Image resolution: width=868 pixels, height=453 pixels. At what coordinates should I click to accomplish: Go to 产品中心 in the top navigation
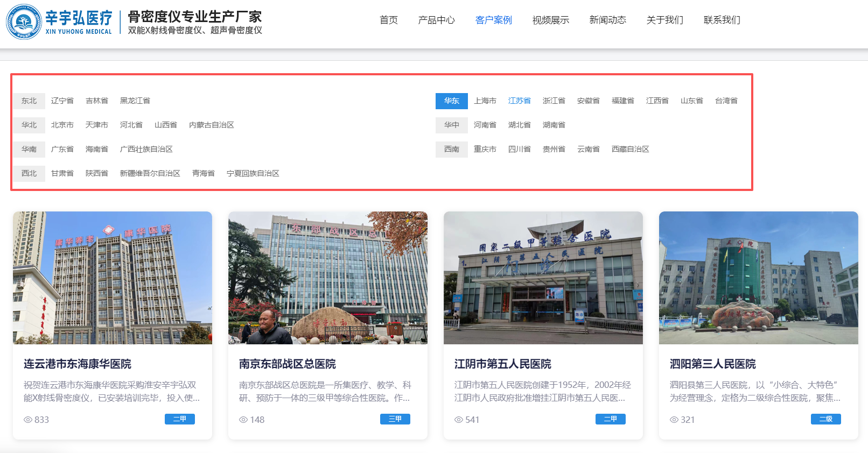[436, 20]
